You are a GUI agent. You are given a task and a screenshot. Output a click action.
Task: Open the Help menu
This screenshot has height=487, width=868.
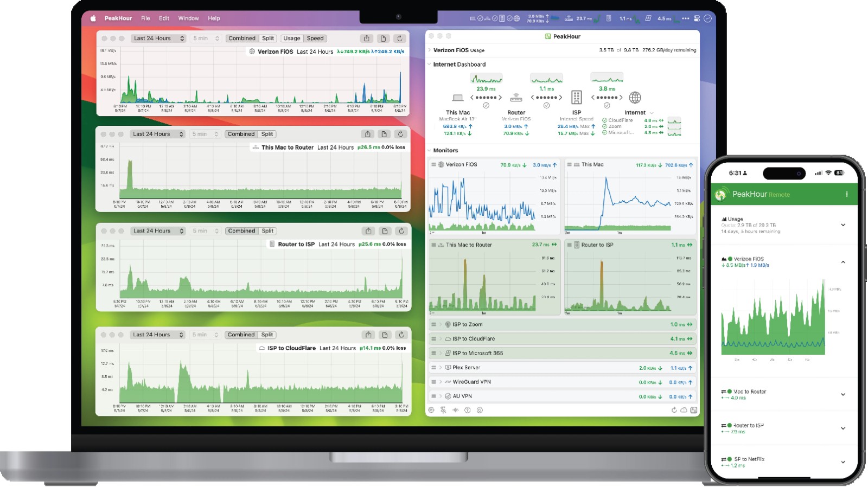(x=214, y=18)
